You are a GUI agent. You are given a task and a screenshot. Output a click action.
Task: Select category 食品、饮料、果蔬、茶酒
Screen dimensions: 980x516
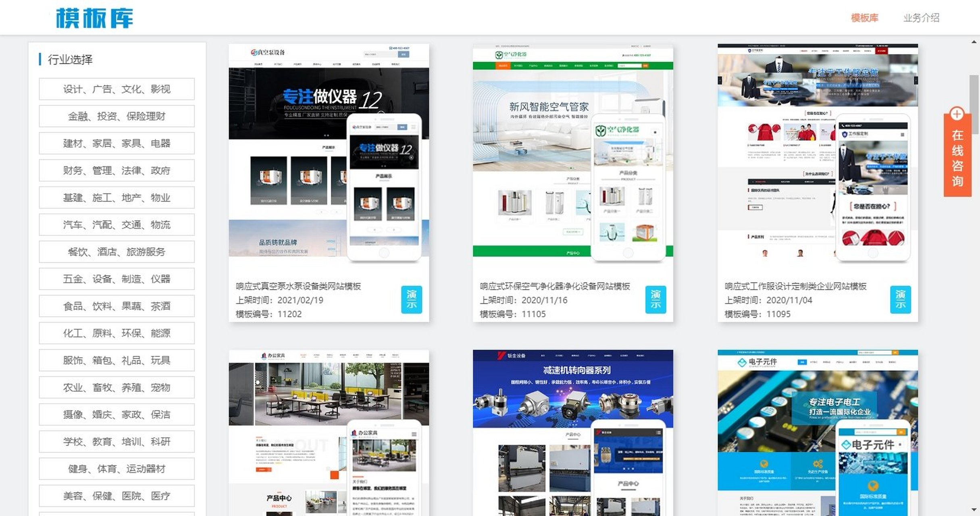coord(117,306)
